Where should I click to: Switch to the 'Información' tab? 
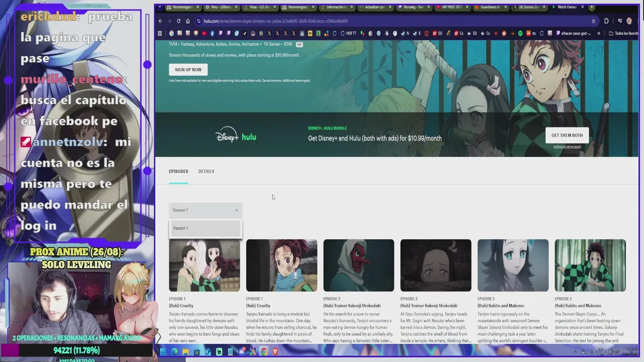(x=336, y=7)
